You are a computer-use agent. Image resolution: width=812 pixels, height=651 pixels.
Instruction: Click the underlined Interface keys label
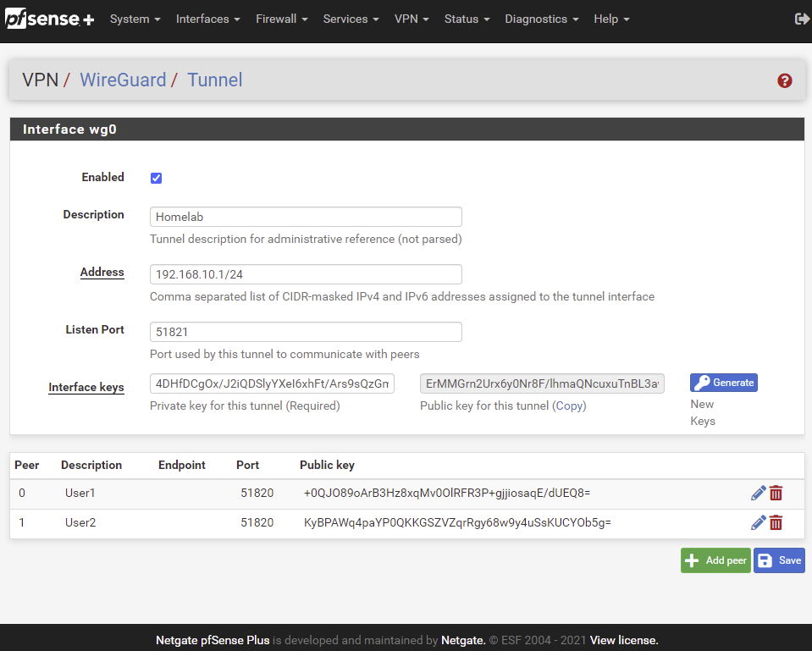pos(86,388)
